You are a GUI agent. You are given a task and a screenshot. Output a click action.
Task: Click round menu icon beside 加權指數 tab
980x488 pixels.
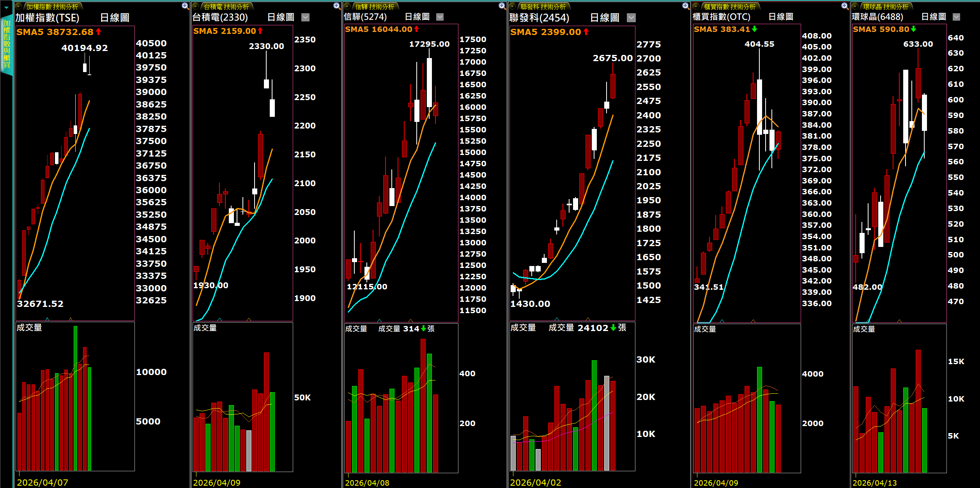point(19,7)
